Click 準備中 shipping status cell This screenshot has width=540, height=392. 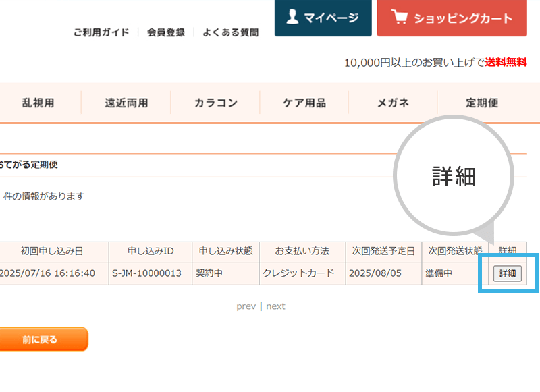point(455,273)
